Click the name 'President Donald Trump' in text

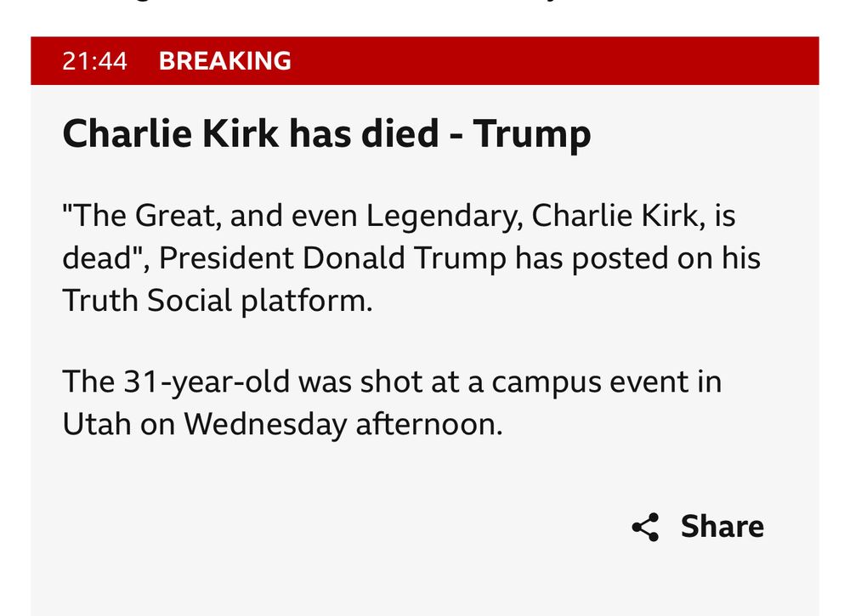[x=333, y=258]
